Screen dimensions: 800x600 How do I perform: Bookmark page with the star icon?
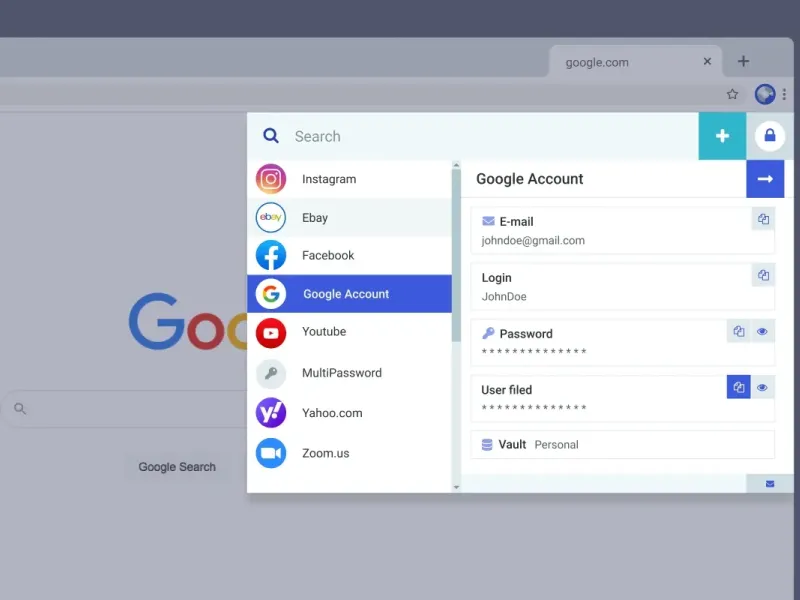732,94
